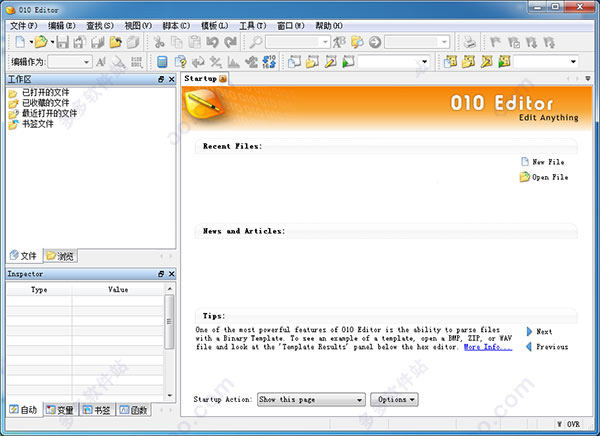Open the 模板(L) menu
This screenshot has width=600, height=436.
click(215, 26)
